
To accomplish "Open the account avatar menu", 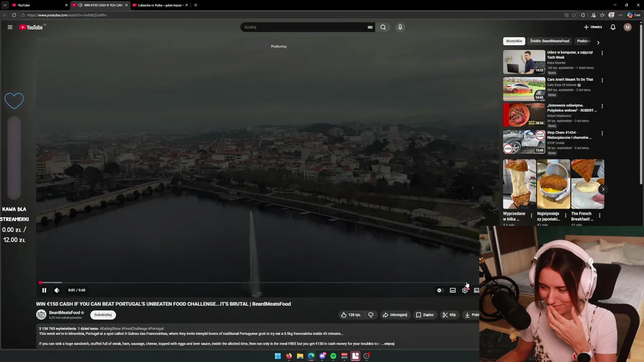I will pyautogui.click(x=627, y=27).
